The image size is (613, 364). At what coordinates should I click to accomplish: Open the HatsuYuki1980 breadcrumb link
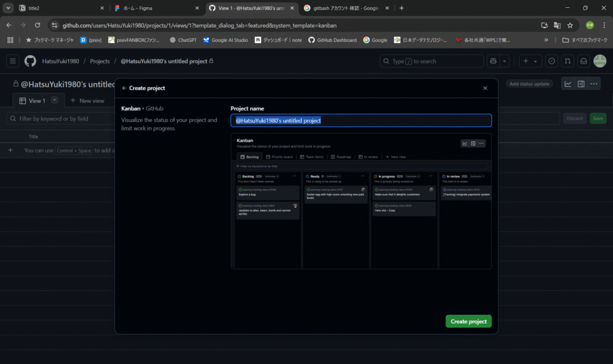point(60,62)
